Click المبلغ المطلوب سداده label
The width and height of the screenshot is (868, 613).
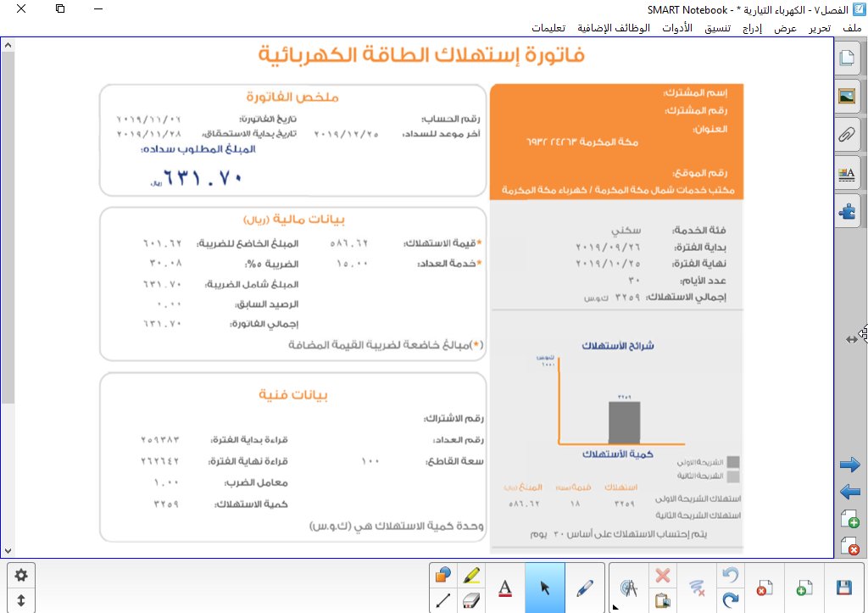coord(198,149)
